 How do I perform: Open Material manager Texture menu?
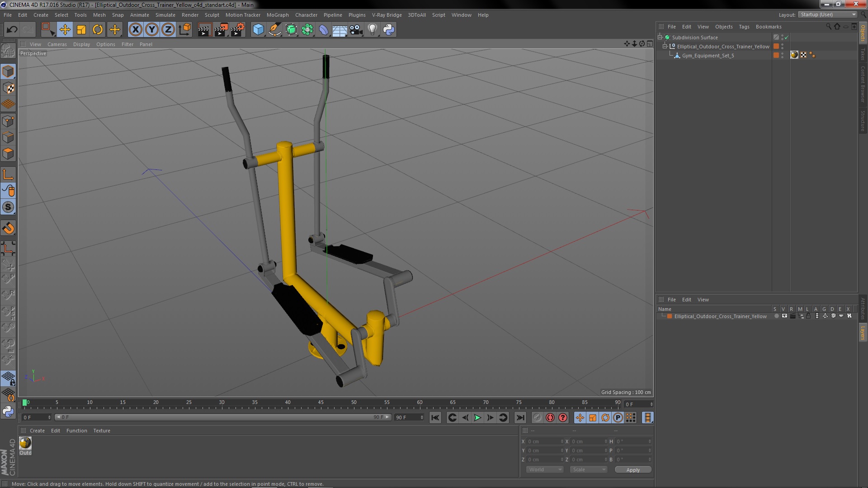point(102,431)
